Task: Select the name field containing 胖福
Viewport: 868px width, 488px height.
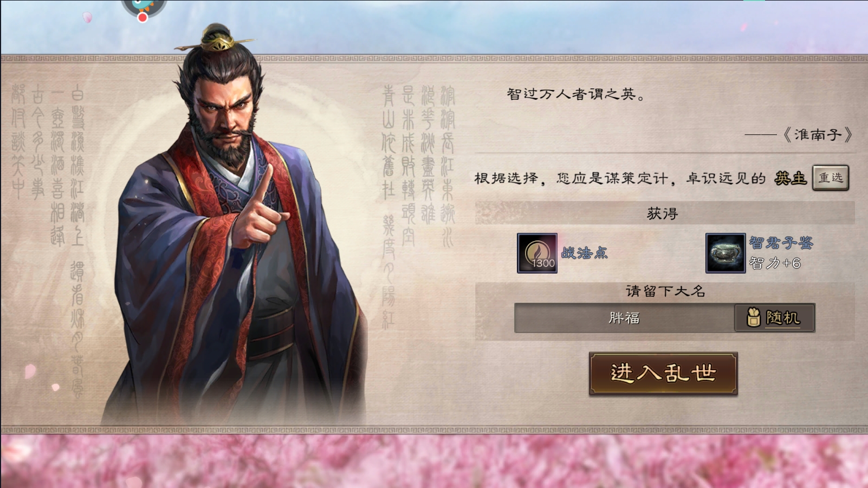Action: pyautogui.click(x=624, y=318)
